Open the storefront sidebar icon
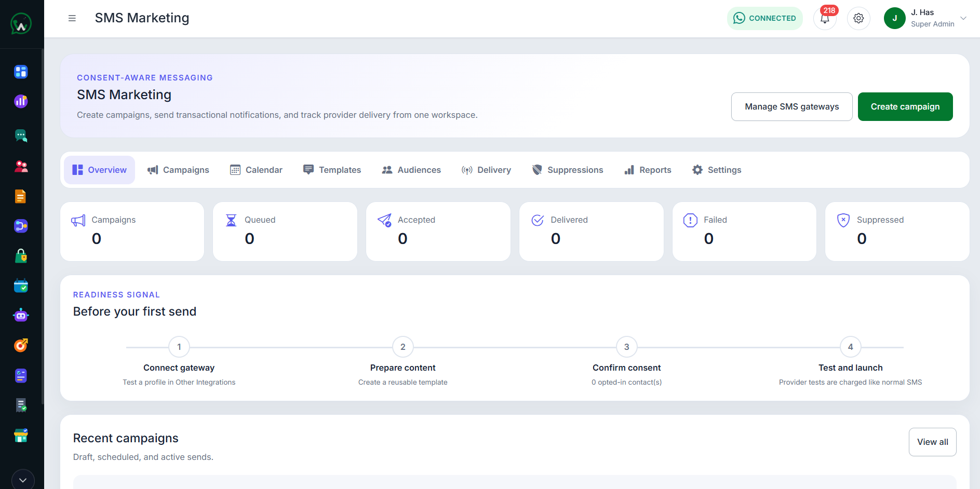The image size is (980, 489). [x=21, y=436]
